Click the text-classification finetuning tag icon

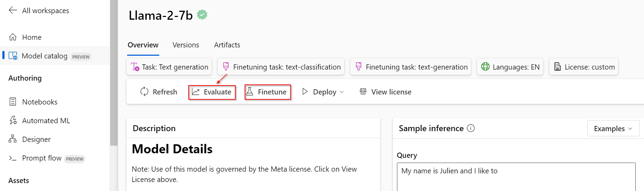(226, 66)
